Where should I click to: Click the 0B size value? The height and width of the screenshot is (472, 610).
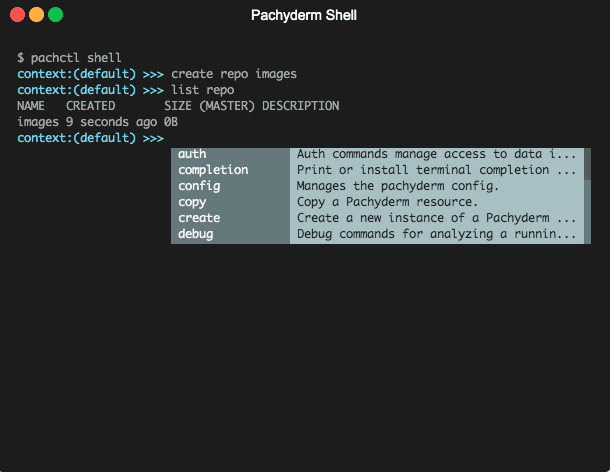171,122
